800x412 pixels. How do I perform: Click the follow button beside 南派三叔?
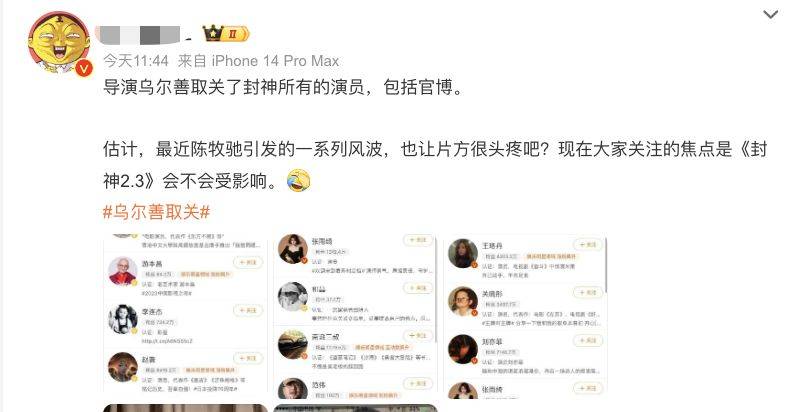pyautogui.click(x=418, y=336)
